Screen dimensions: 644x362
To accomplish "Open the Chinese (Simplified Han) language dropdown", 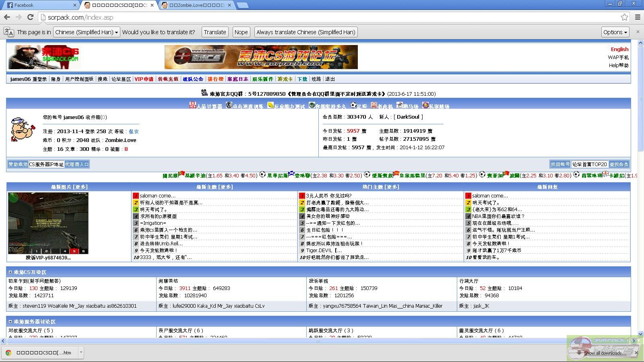I will [x=86, y=32].
